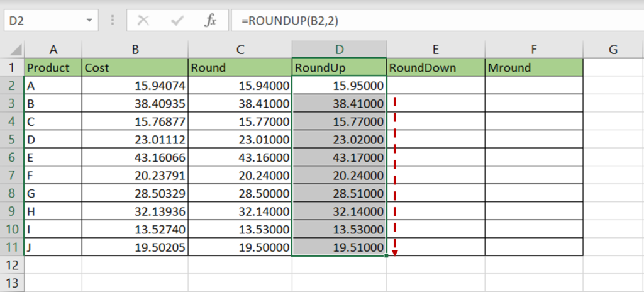
Task: Select column E header
Action: coord(436,50)
